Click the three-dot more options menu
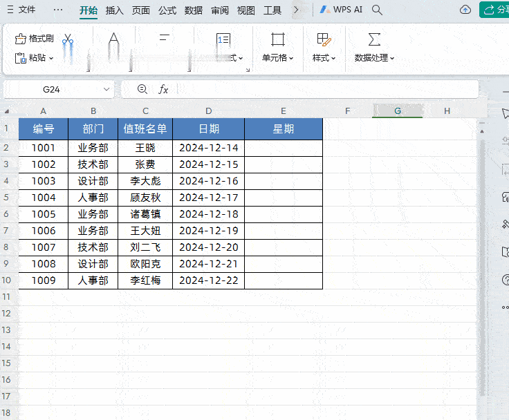 58,10
